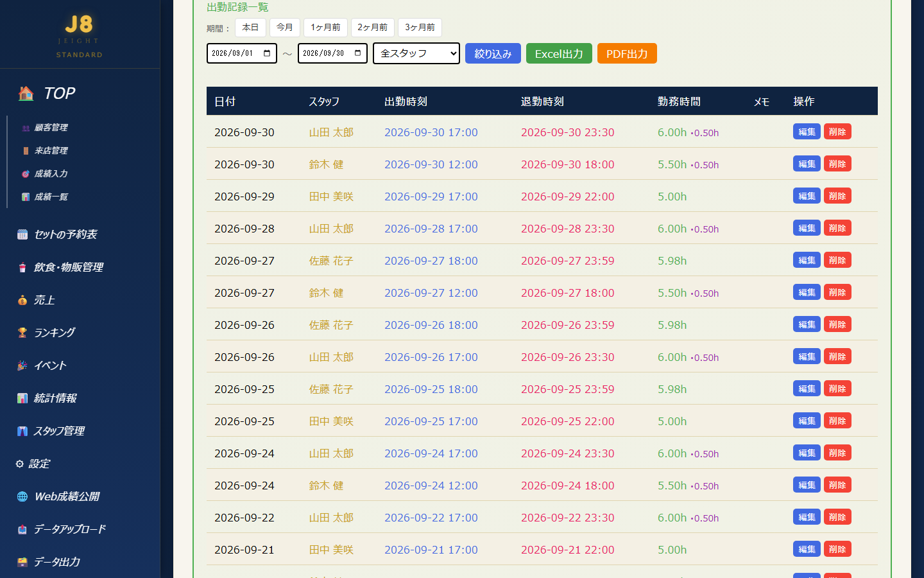Open 顧客管理 in the sidebar
924x578 pixels.
(51, 128)
